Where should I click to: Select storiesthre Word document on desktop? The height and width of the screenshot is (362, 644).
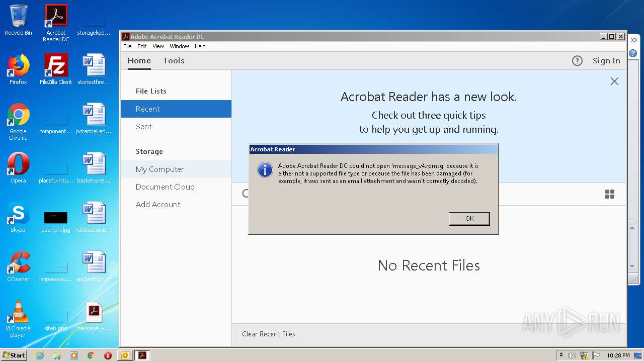(x=94, y=69)
